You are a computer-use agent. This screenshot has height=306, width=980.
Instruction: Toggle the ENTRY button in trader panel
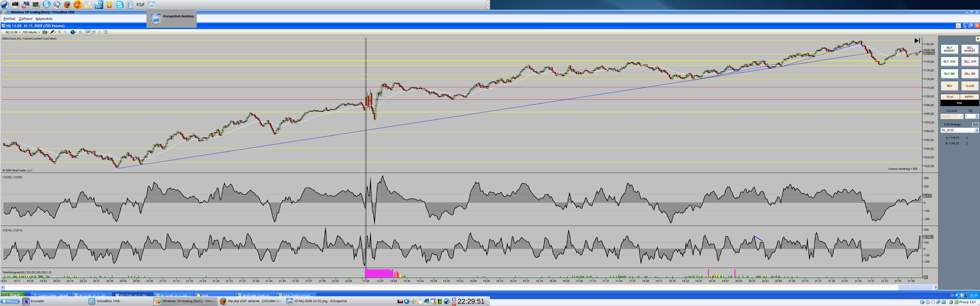point(969,97)
